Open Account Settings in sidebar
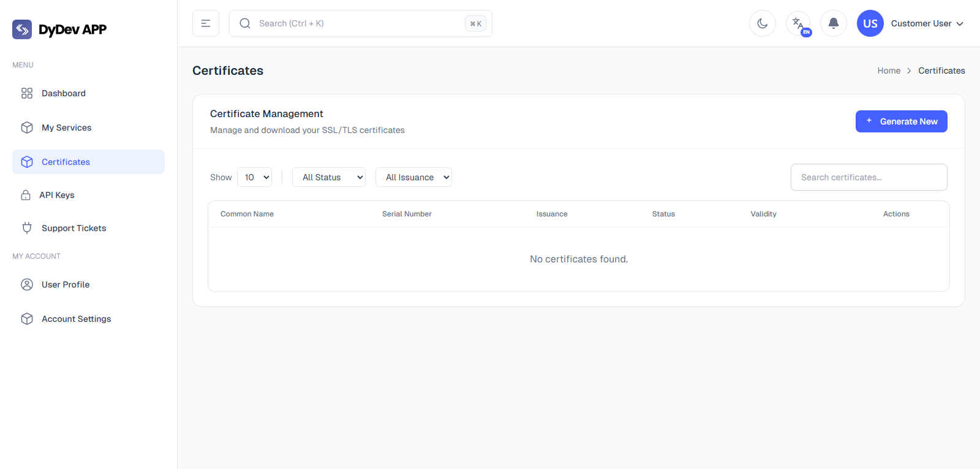 (76, 319)
